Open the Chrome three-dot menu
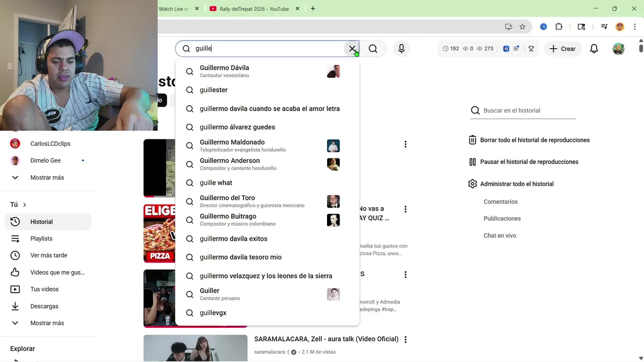644x362 pixels. [x=634, y=27]
